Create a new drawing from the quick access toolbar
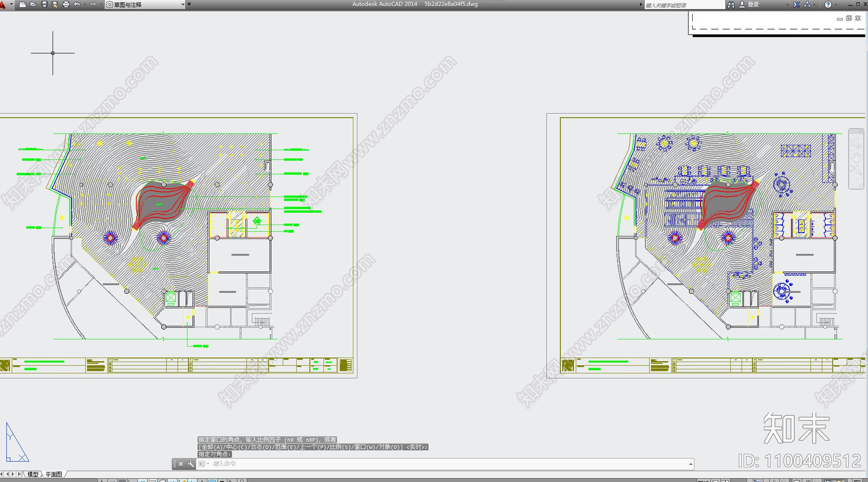Image resolution: width=868 pixels, height=482 pixels. [x=22, y=4]
